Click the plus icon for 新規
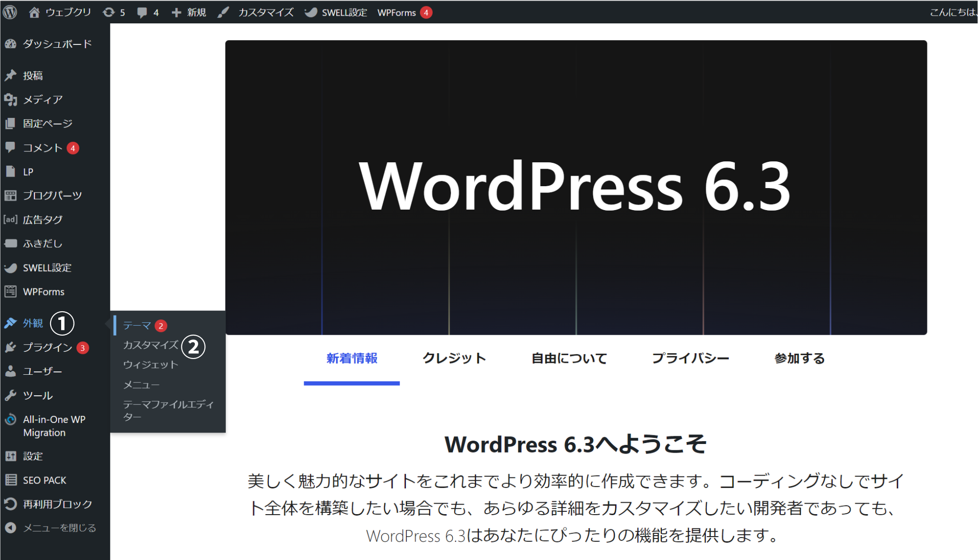This screenshot has height=560, width=978. pyautogui.click(x=176, y=12)
